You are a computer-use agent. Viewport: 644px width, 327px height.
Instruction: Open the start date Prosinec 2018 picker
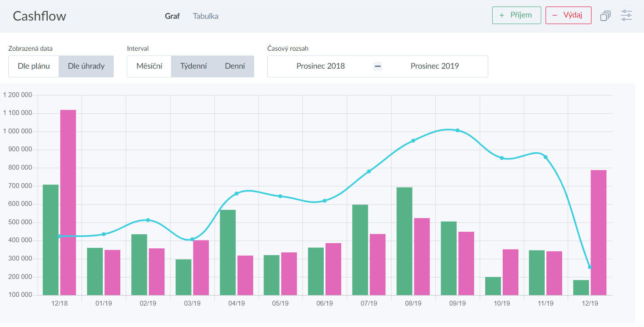coord(321,66)
